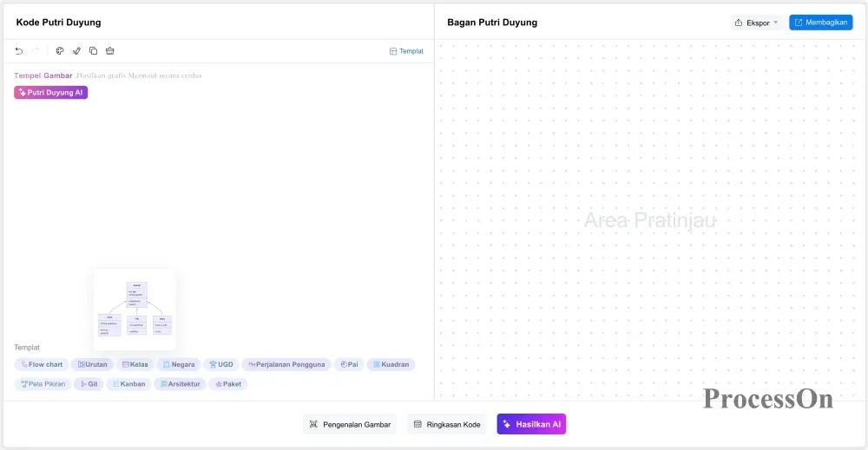Select the dragged class diagram thumbnail
Screen dimensions: 868x450
[135, 309]
